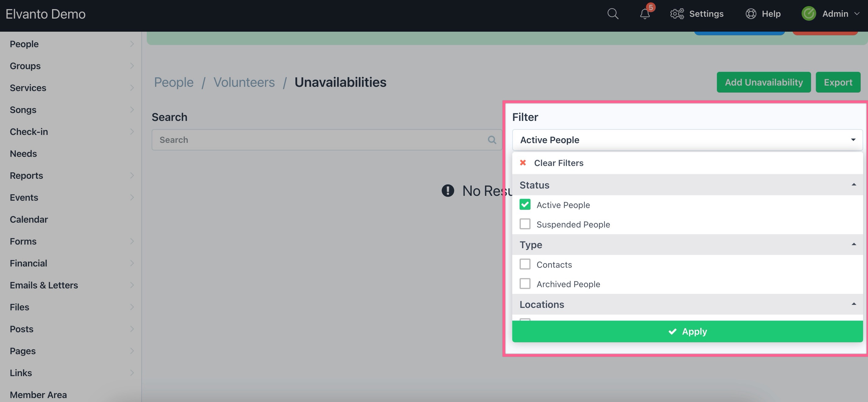Click the chevron arrow beside People sidebar item

[x=132, y=44]
